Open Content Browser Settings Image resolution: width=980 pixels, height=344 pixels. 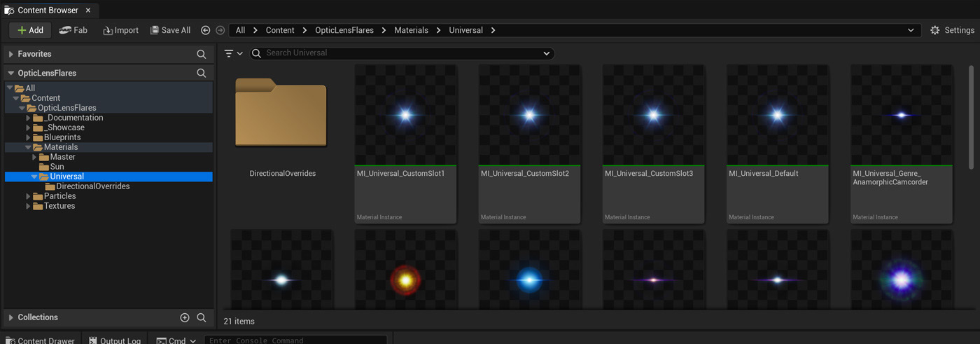[952, 30]
